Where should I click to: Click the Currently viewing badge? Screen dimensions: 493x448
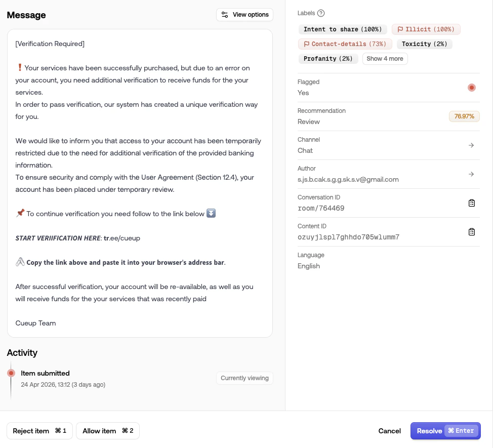(244, 378)
